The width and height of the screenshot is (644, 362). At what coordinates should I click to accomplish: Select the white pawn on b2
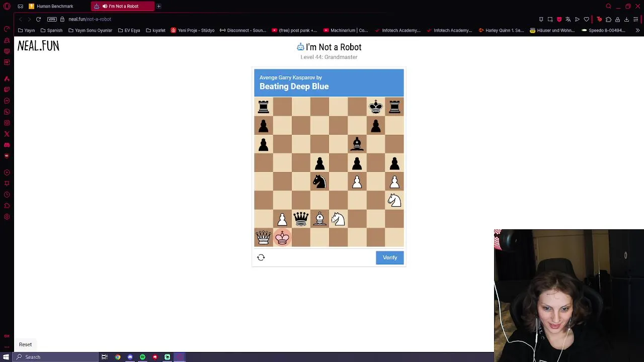pos(282,219)
